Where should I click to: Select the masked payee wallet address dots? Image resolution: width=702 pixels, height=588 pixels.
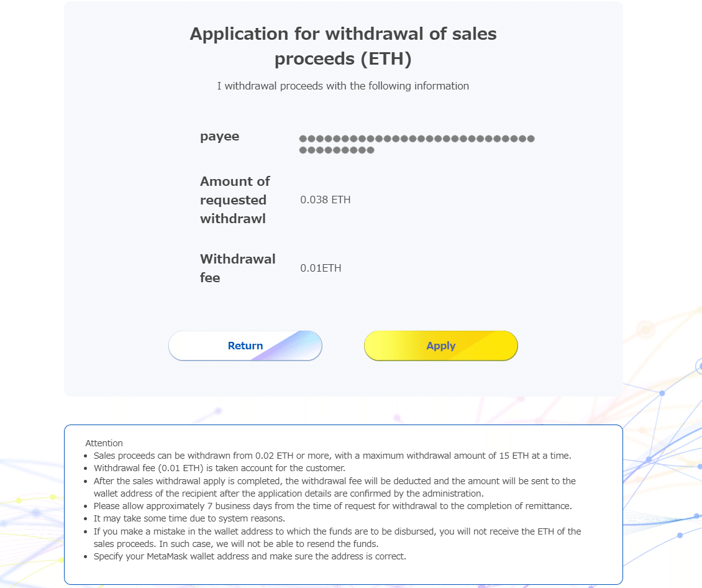pyautogui.click(x=416, y=144)
